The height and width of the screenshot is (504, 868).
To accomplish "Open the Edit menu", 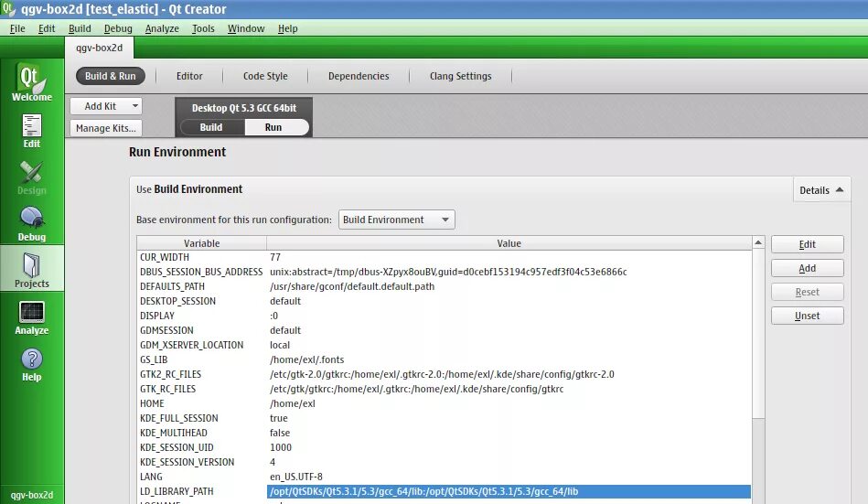I will point(47,28).
